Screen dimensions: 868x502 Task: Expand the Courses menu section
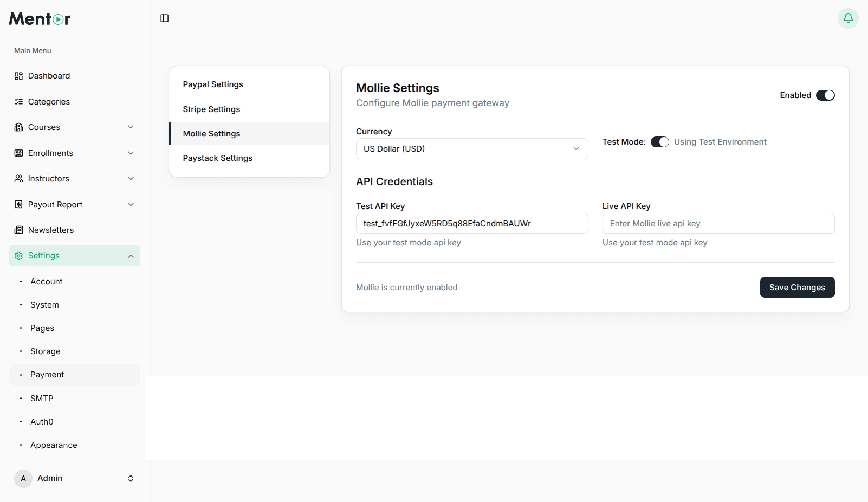131,127
